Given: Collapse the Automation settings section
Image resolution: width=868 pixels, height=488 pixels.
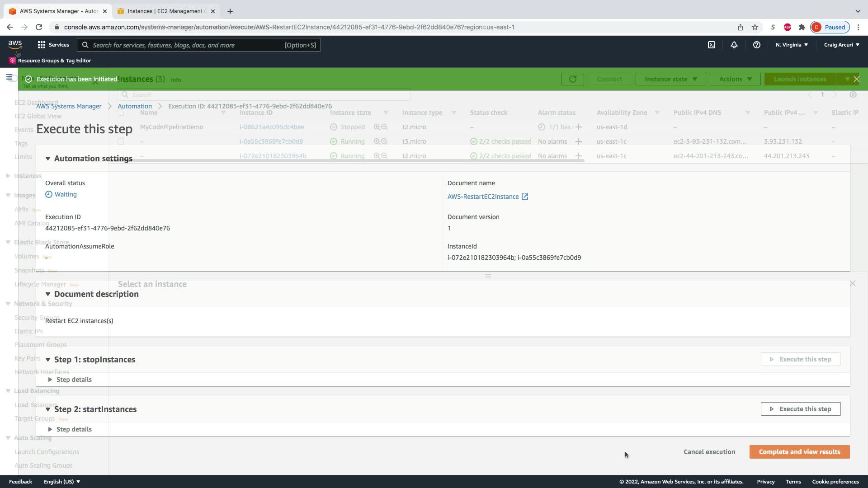Looking at the screenshot, I should click(48, 159).
